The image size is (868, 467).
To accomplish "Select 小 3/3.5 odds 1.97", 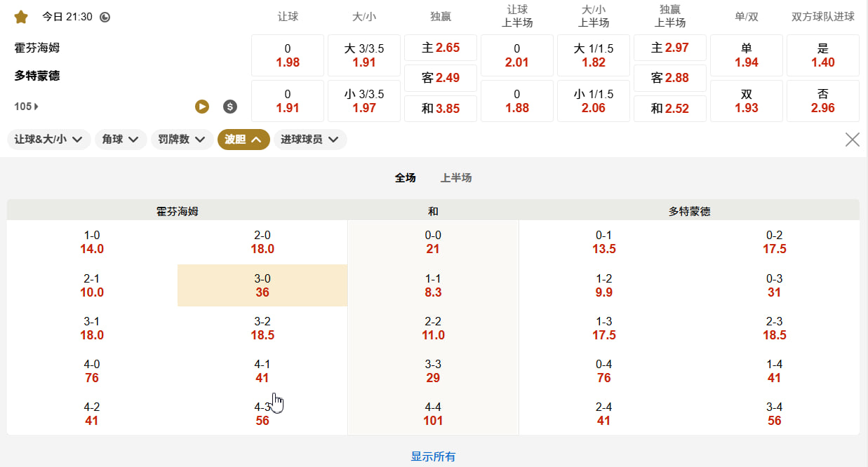I will 364,101.
